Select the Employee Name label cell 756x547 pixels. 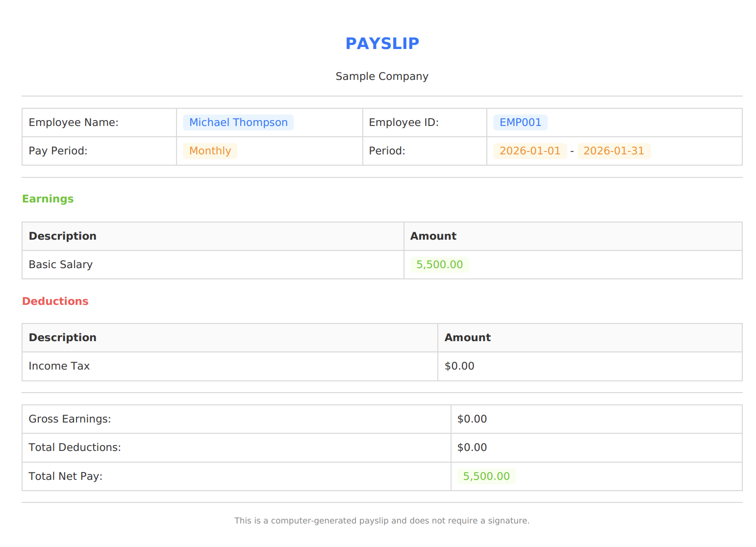74,122
